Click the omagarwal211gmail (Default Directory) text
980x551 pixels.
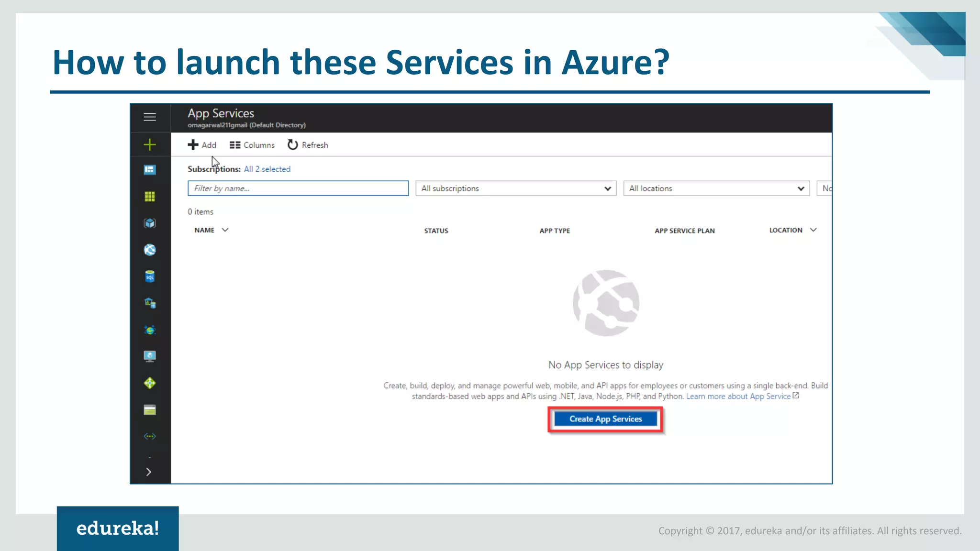246,125
